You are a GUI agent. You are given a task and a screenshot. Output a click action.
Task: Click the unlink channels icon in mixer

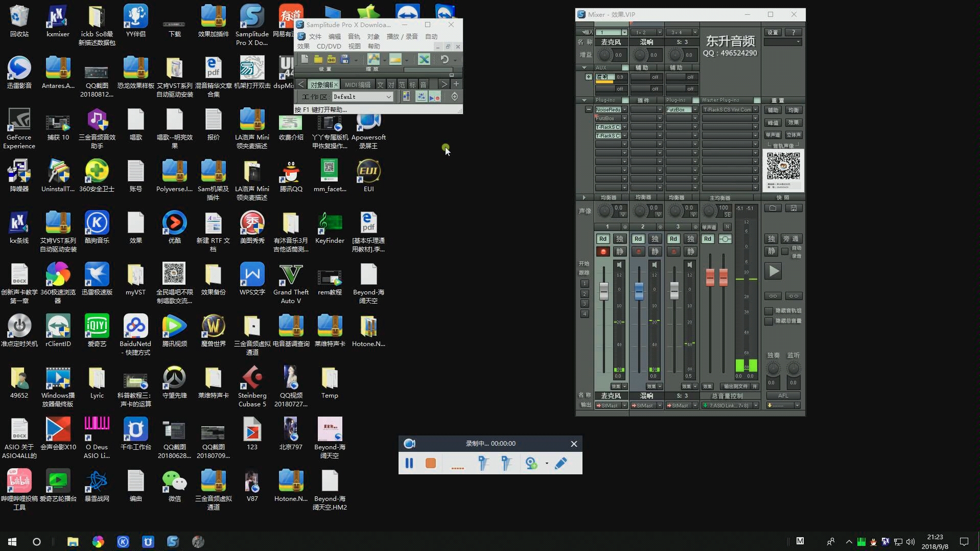(x=794, y=296)
